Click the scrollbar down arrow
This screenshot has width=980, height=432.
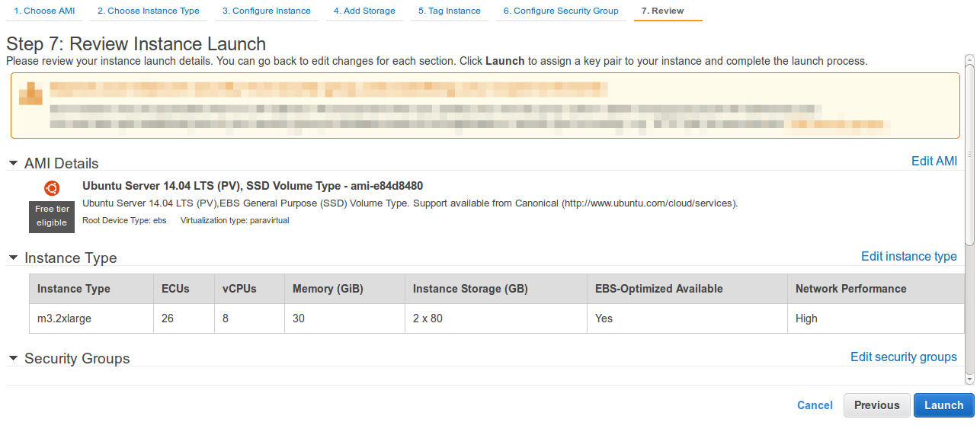tap(969, 379)
